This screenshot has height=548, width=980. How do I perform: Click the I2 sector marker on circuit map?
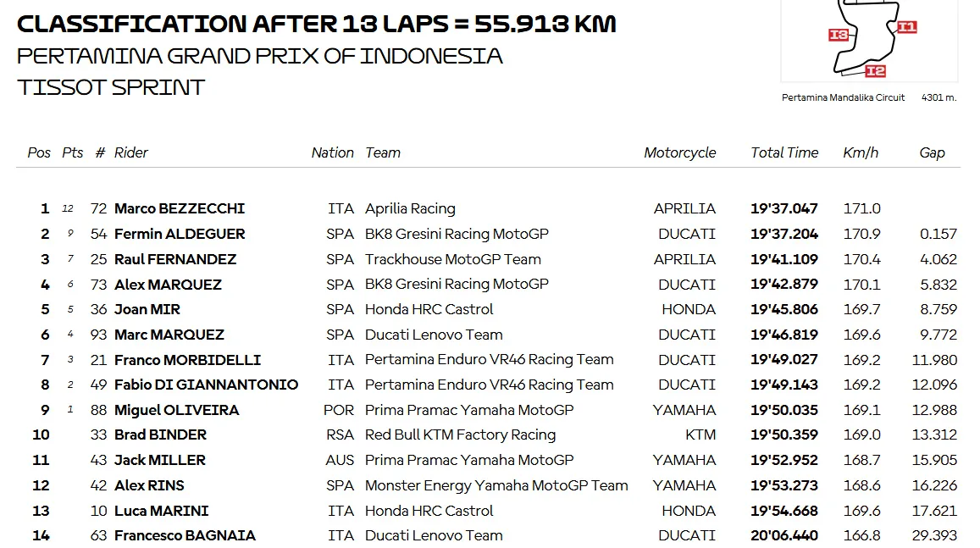875,71
